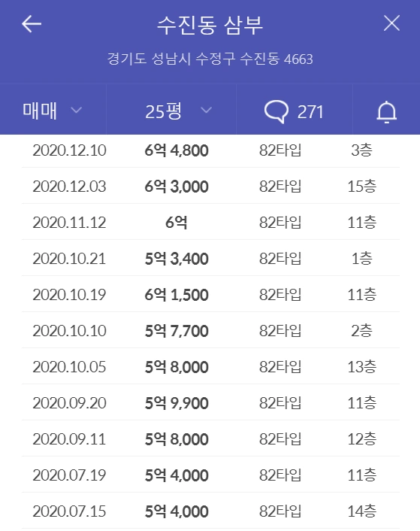Enable price alerts with the bell icon
The height and width of the screenshot is (531, 420).
coord(386,112)
